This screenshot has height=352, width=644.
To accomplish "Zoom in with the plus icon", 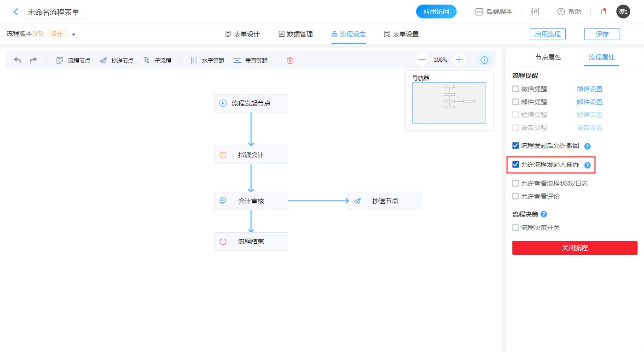I will [459, 60].
